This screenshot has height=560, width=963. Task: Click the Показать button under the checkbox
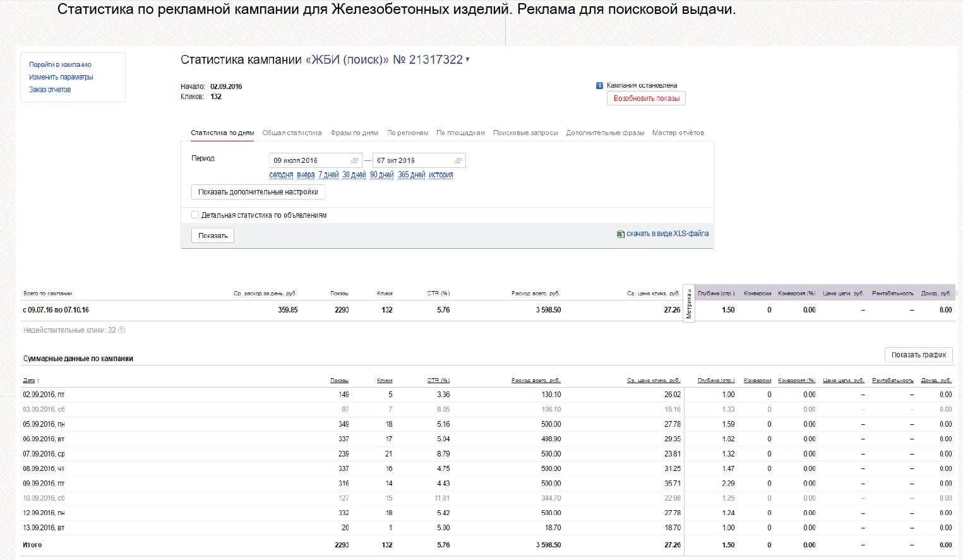click(x=213, y=235)
